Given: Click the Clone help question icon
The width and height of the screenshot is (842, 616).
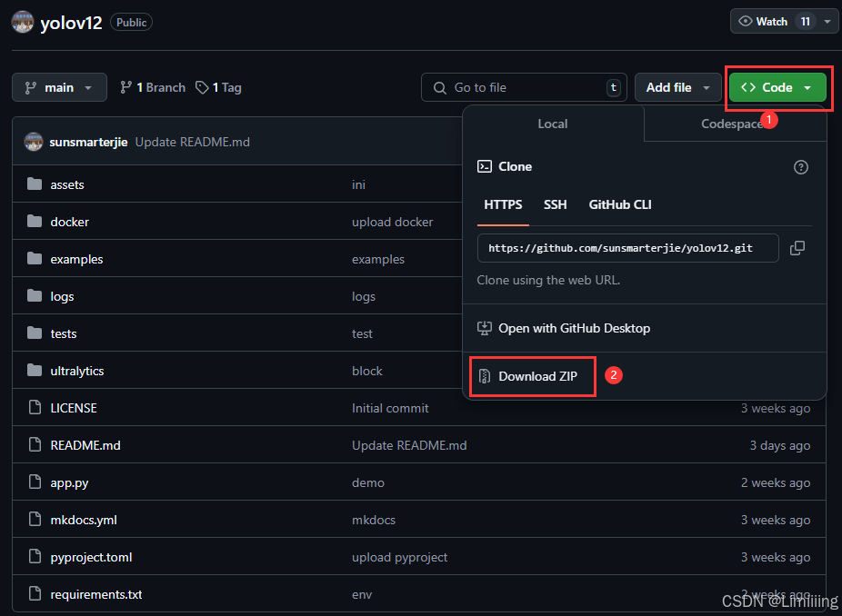Looking at the screenshot, I should (x=801, y=167).
